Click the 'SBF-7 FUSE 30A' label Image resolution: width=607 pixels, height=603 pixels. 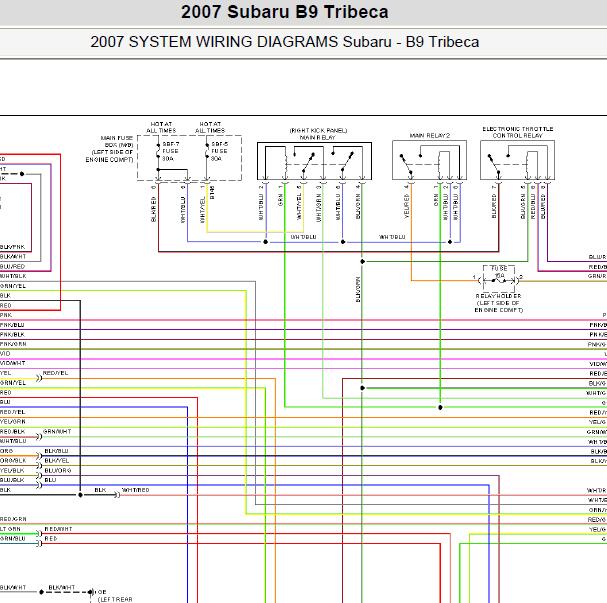(x=170, y=151)
